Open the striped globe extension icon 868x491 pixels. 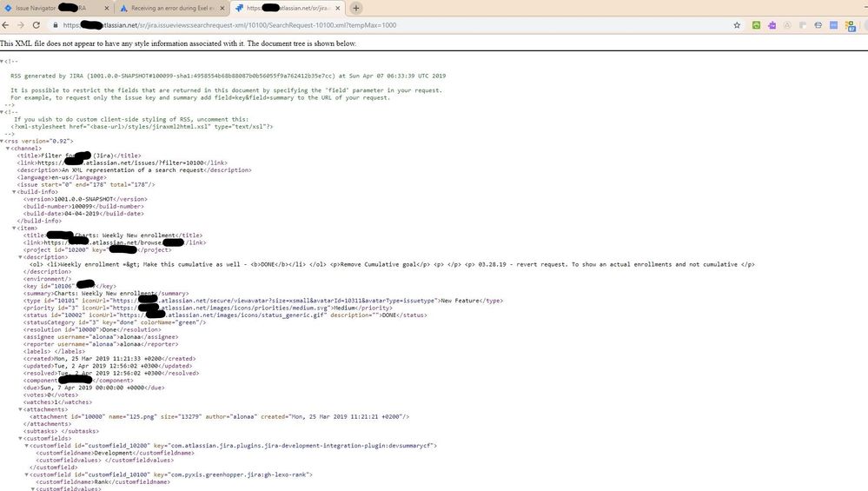[818, 25]
